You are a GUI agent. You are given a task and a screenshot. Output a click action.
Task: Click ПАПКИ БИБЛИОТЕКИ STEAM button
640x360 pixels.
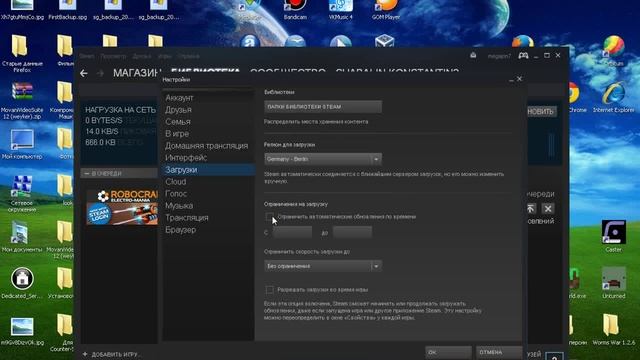[x=323, y=107]
